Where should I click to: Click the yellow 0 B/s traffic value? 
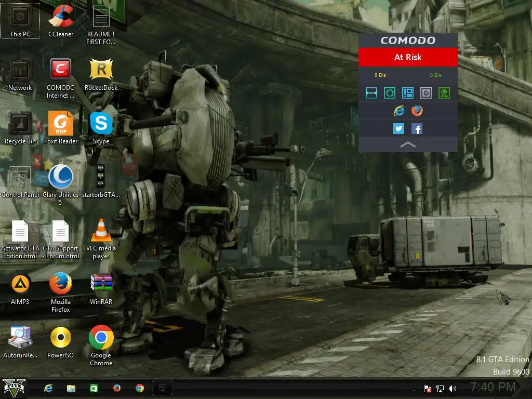[x=380, y=75]
